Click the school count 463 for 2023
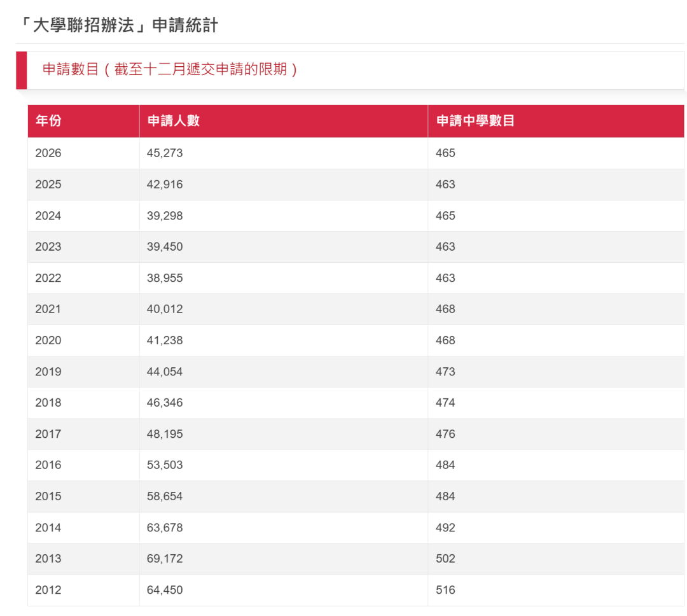The image size is (687, 616). click(x=446, y=247)
